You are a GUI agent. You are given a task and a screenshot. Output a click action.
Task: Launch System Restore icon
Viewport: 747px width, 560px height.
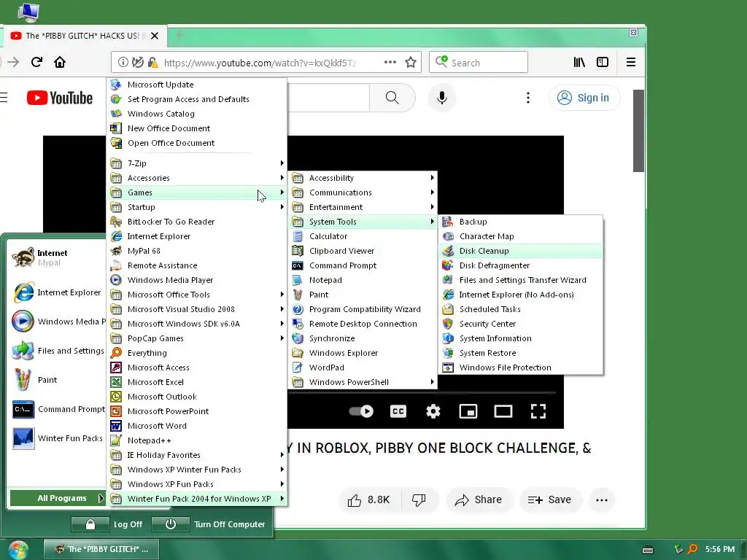coord(447,354)
